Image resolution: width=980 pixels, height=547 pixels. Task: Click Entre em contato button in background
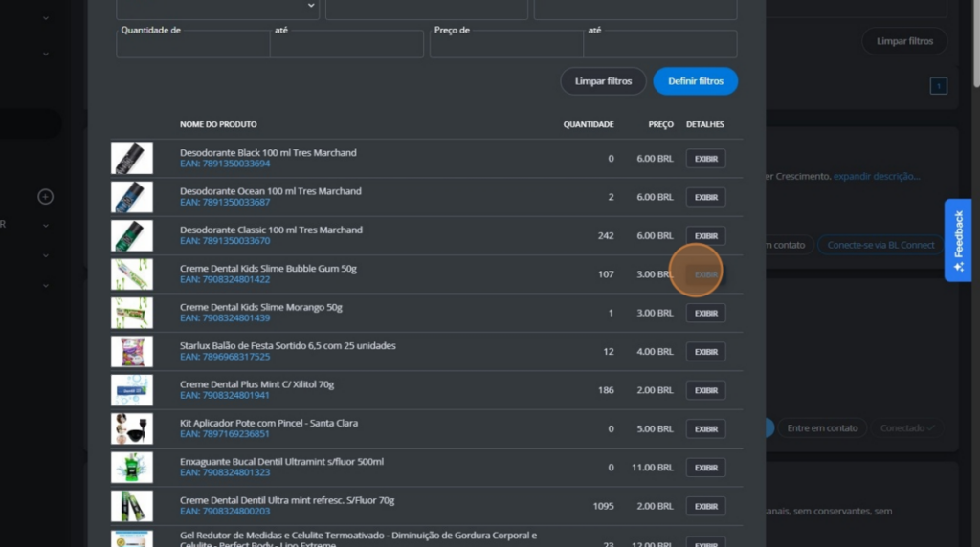pos(822,428)
